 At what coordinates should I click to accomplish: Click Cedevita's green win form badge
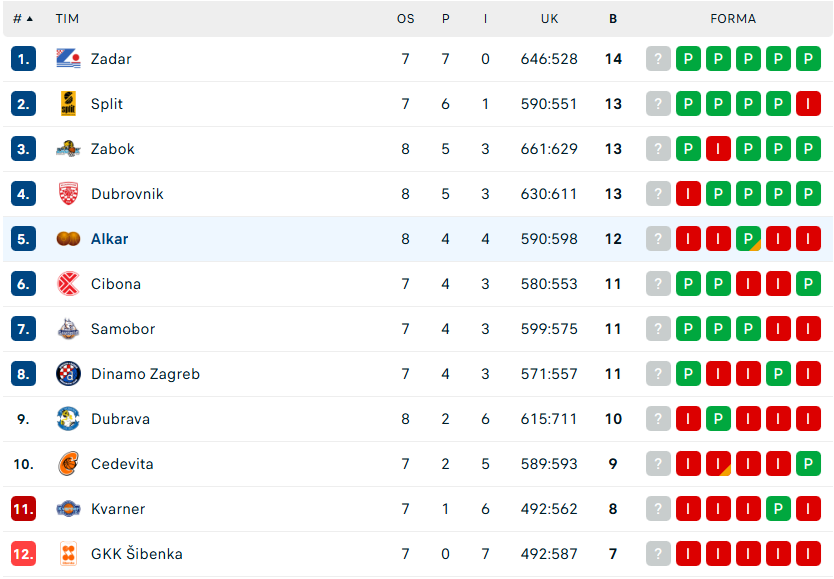[808, 464]
